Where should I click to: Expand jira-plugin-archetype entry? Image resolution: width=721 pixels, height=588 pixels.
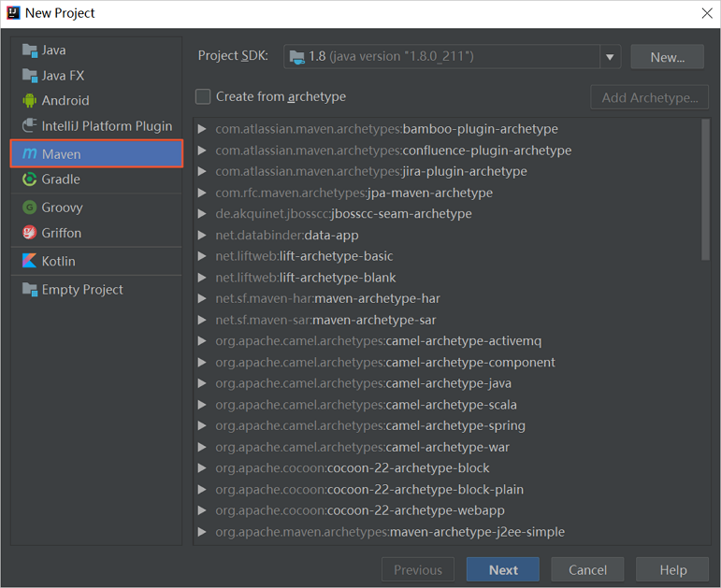click(202, 171)
